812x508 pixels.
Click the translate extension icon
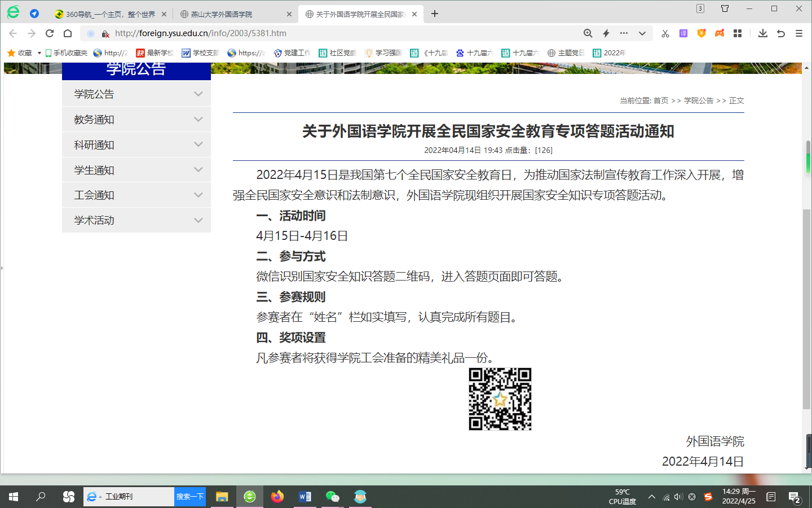point(683,33)
